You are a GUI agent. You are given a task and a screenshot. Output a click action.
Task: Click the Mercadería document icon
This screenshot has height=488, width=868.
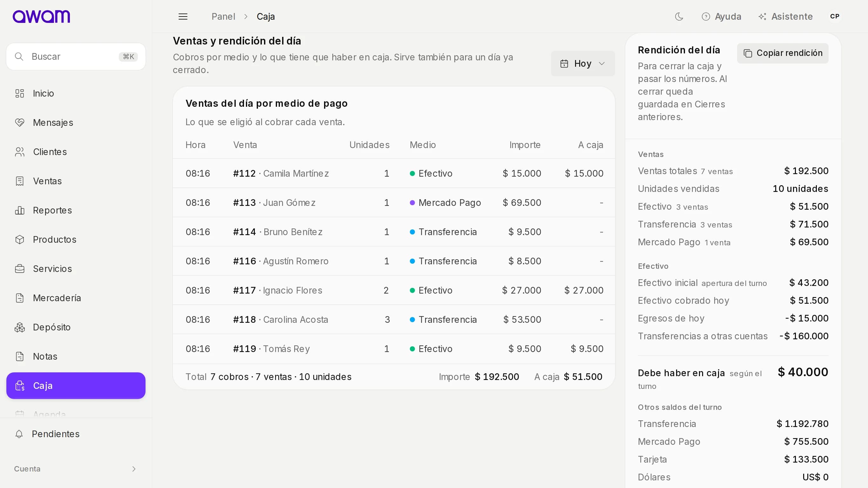click(x=20, y=298)
